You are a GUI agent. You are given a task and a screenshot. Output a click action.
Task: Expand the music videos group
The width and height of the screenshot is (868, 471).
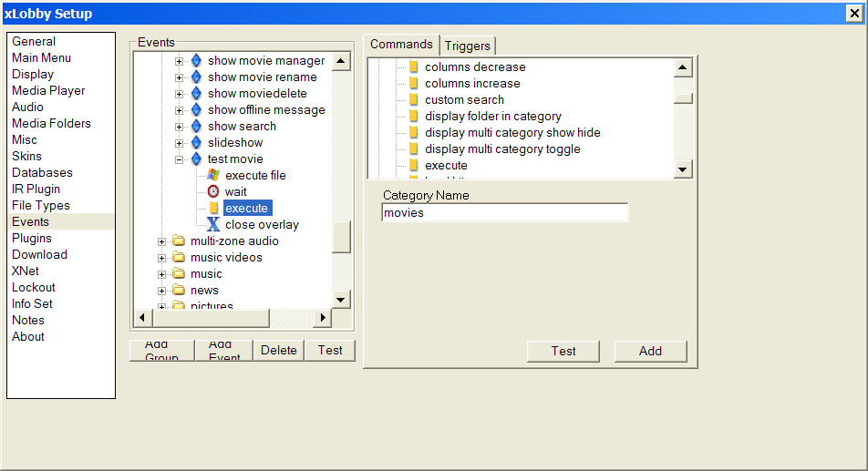tap(161, 258)
